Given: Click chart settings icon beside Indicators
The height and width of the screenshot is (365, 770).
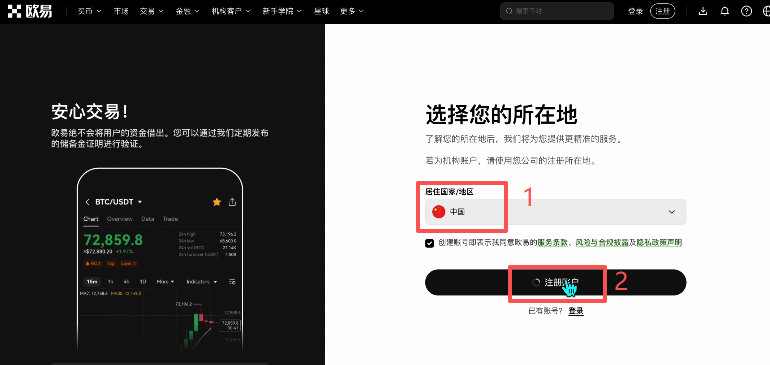Looking at the screenshot, I should coord(232,281).
